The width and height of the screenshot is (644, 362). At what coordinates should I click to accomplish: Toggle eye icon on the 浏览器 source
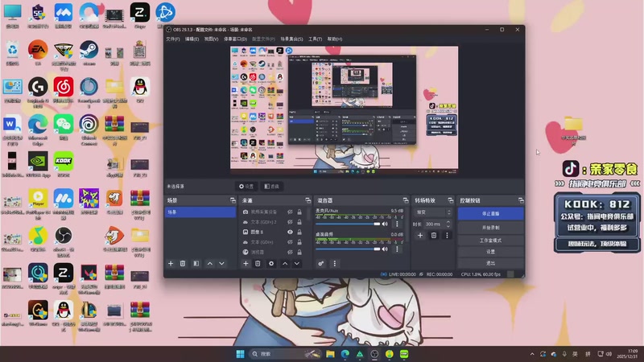click(290, 252)
